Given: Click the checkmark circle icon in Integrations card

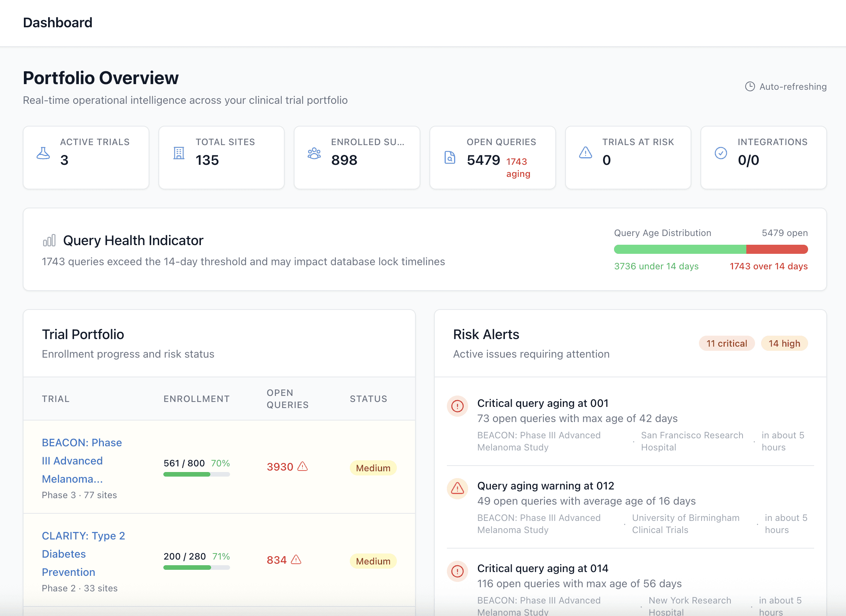Looking at the screenshot, I should [x=721, y=153].
